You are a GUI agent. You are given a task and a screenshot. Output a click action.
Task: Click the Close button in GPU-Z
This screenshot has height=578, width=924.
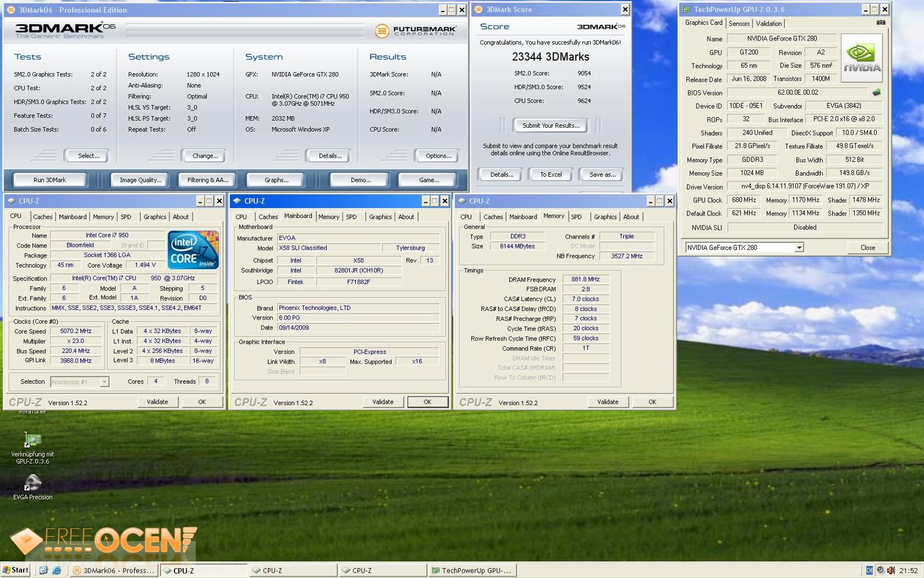[x=867, y=247]
